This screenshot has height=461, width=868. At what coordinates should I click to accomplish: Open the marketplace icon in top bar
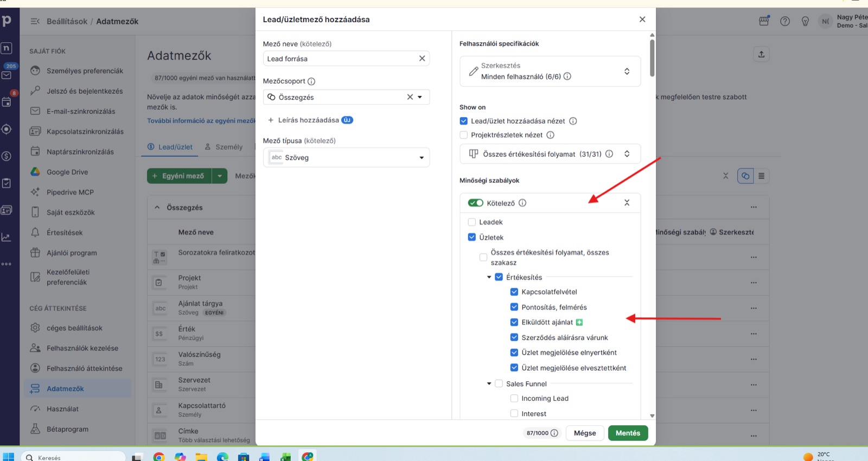764,21
